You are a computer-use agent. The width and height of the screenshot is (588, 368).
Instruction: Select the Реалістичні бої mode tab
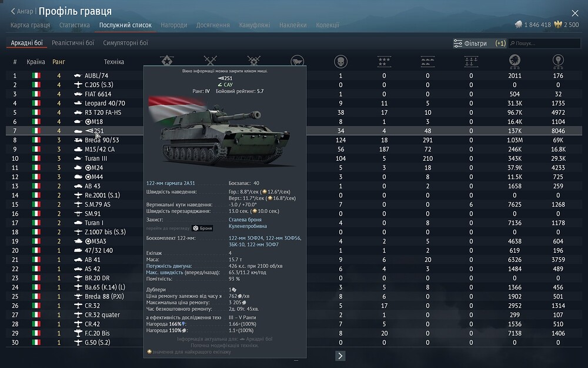point(73,43)
